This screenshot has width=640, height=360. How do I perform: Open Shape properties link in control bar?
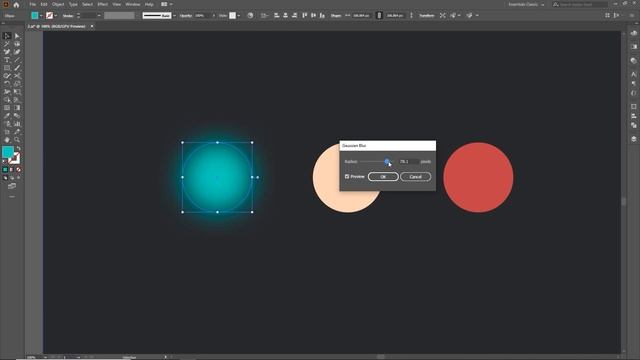[x=336, y=16]
